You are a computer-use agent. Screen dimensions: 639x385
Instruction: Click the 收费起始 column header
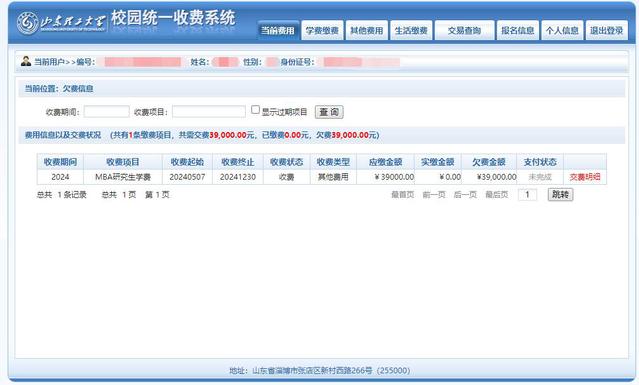pyautogui.click(x=187, y=162)
